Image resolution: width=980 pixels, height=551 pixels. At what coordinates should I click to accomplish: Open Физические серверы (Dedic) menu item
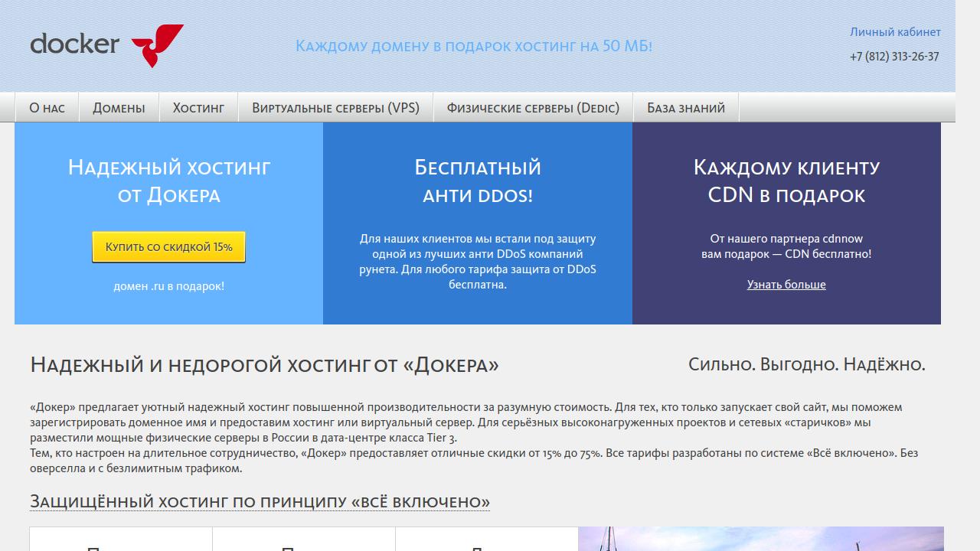point(533,108)
